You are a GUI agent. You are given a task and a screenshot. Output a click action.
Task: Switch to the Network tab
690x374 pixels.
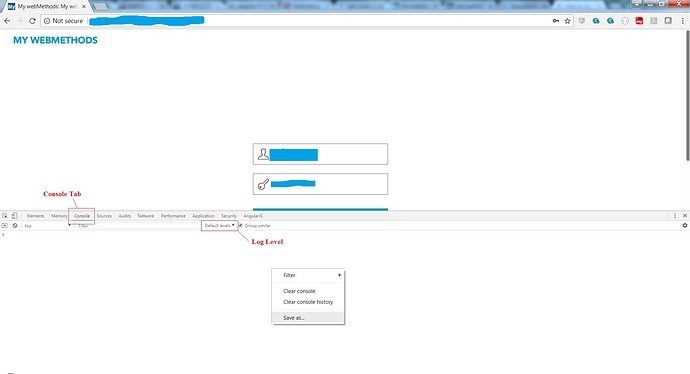pos(146,216)
